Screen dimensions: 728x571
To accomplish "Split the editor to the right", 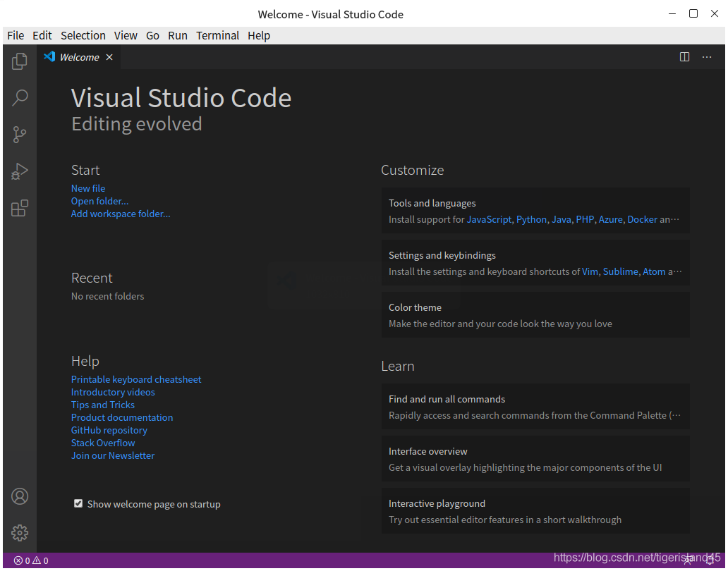I will [684, 57].
